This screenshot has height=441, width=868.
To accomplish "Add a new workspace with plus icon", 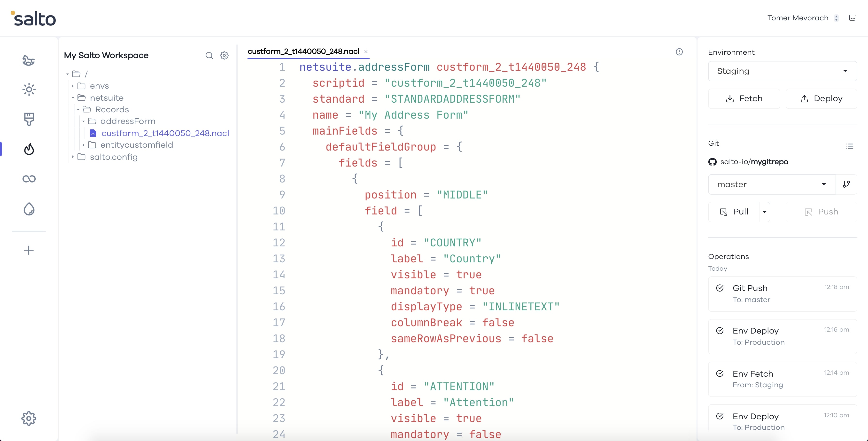I will coord(29,250).
